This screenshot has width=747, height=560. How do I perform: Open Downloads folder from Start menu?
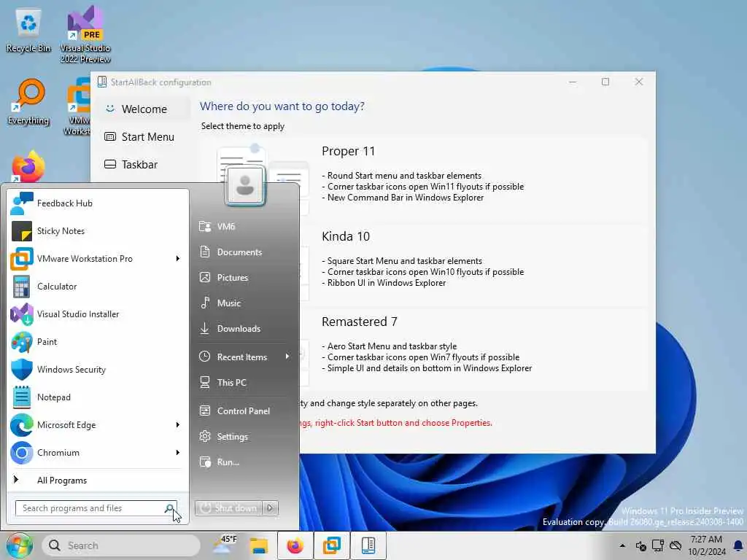point(244,329)
